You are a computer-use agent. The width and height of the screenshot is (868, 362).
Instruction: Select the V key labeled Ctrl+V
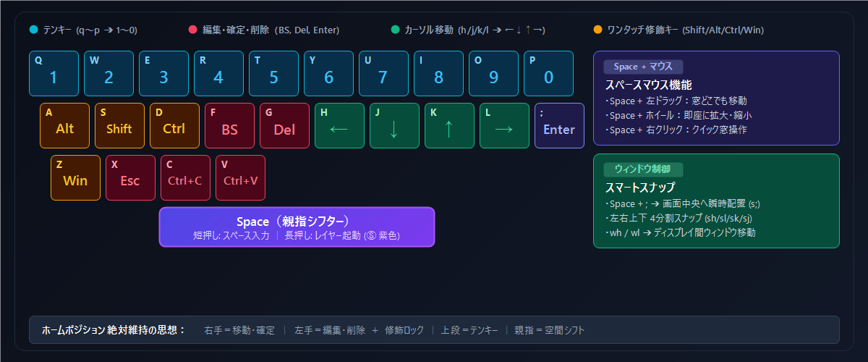(240, 178)
